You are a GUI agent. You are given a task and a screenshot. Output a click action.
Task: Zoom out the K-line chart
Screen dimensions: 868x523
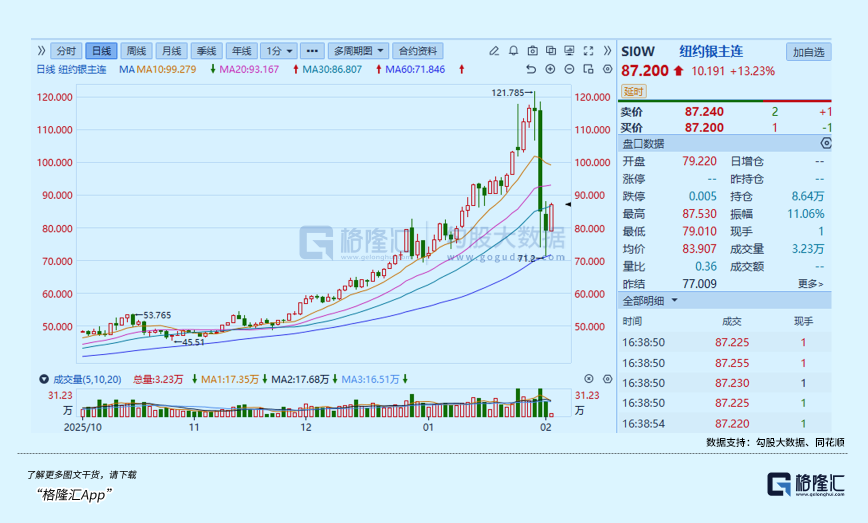[x=568, y=69]
